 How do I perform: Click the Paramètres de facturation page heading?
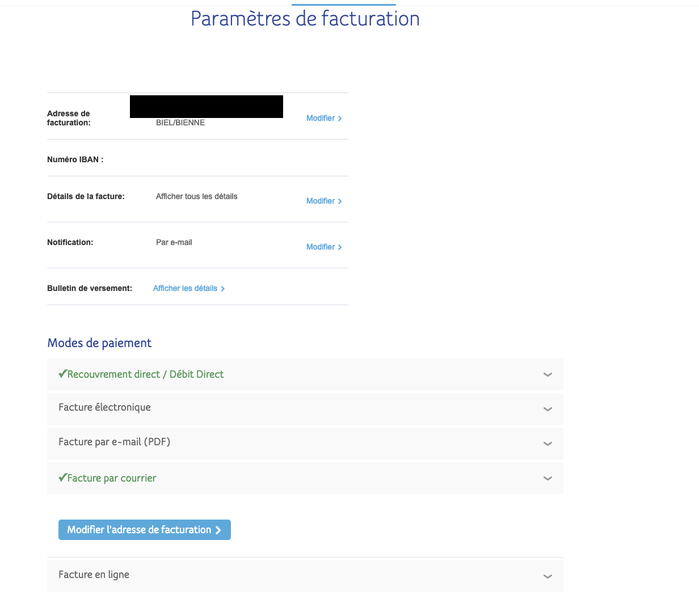coord(305,19)
